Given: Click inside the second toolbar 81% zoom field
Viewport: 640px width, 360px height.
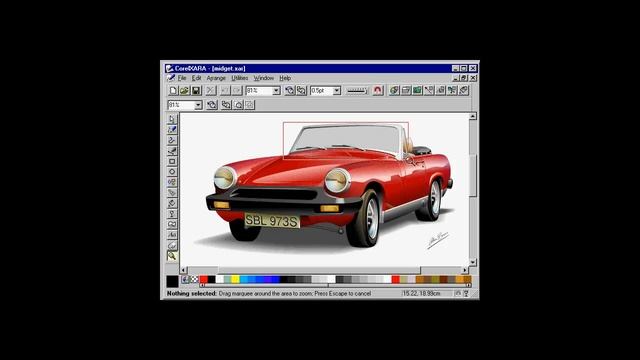Looking at the screenshot, I should point(181,105).
